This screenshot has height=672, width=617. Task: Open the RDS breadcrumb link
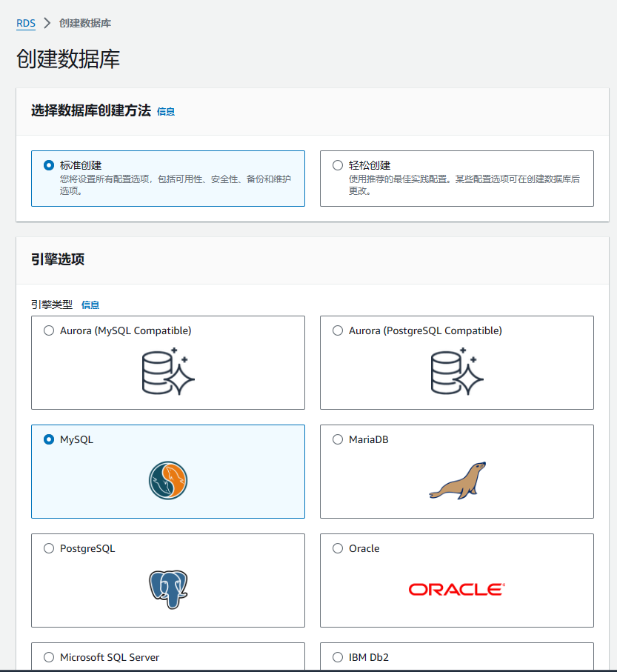26,23
